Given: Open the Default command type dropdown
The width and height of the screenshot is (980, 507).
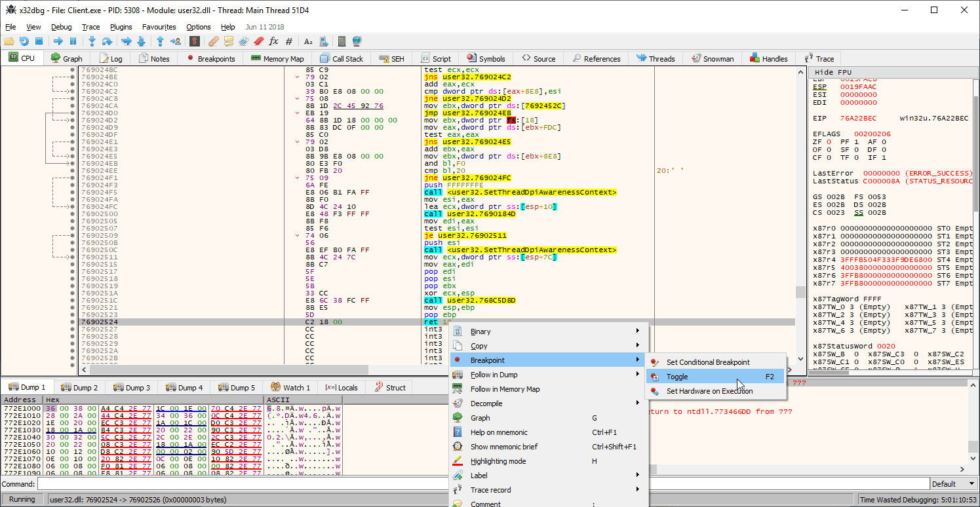Looking at the screenshot, I should (x=954, y=484).
